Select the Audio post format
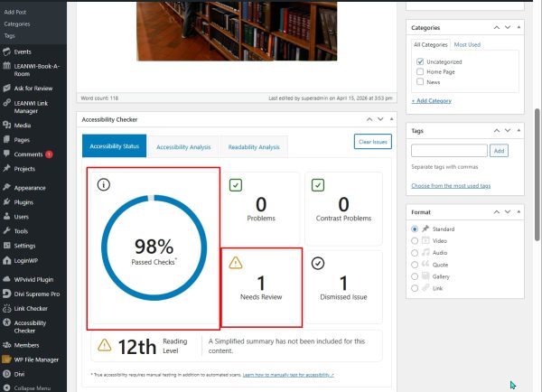 415,253
